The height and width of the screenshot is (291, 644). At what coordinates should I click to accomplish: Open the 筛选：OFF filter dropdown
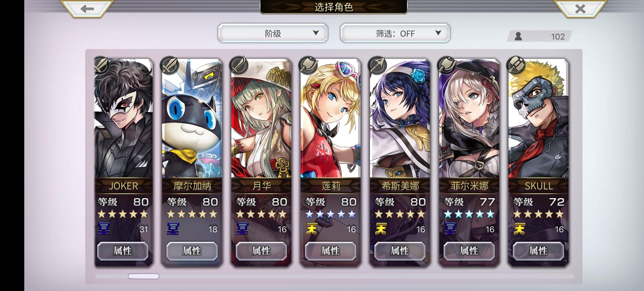tap(395, 33)
